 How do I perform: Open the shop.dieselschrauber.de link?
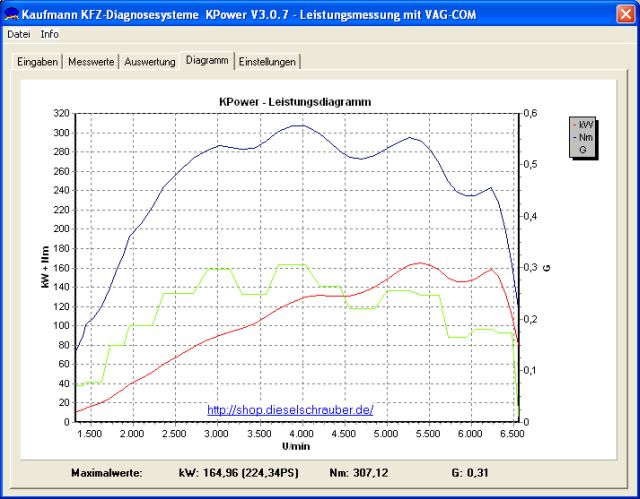coord(290,409)
